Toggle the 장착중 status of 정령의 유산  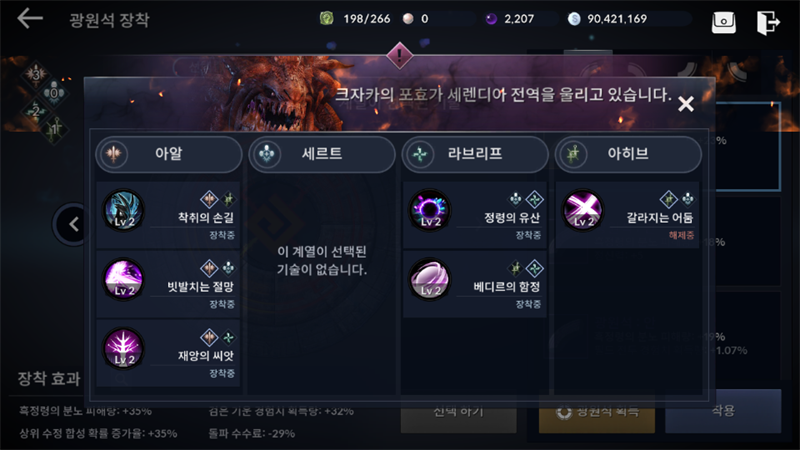tap(528, 235)
